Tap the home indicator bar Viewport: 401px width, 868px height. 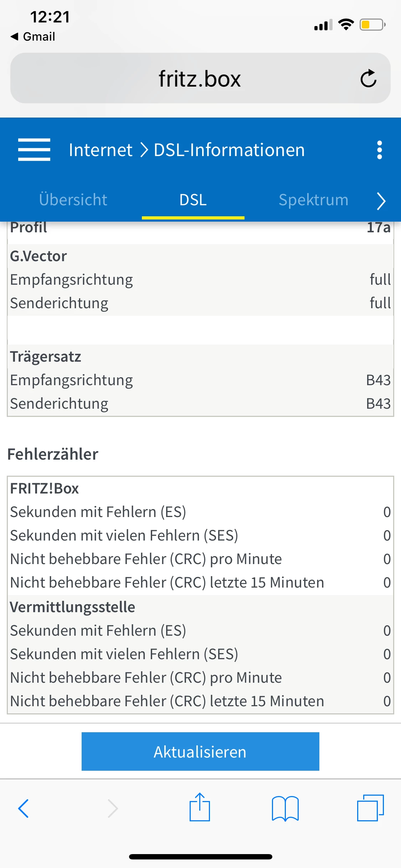point(200,857)
